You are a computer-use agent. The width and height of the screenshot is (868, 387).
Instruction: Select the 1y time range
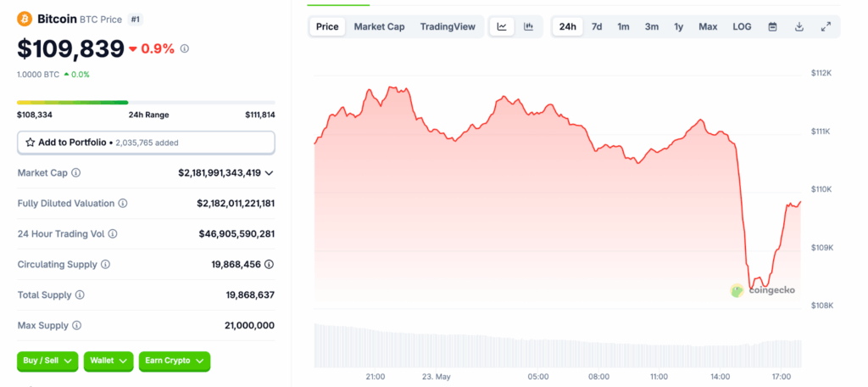point(679,26)
